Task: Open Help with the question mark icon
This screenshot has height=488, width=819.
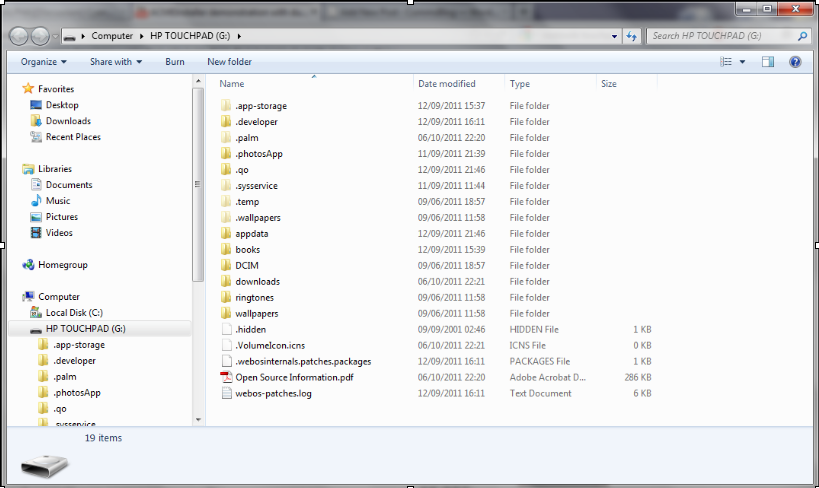Action: (x=795, y=62)
